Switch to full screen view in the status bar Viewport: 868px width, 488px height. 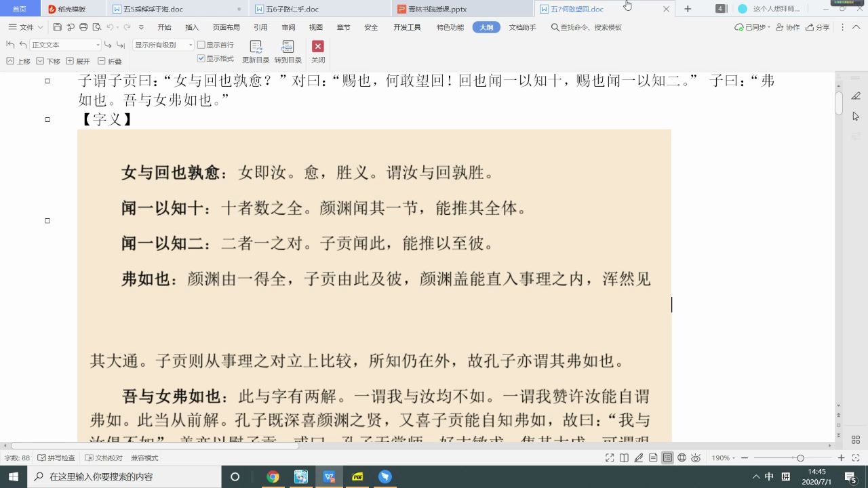(610, 458)
